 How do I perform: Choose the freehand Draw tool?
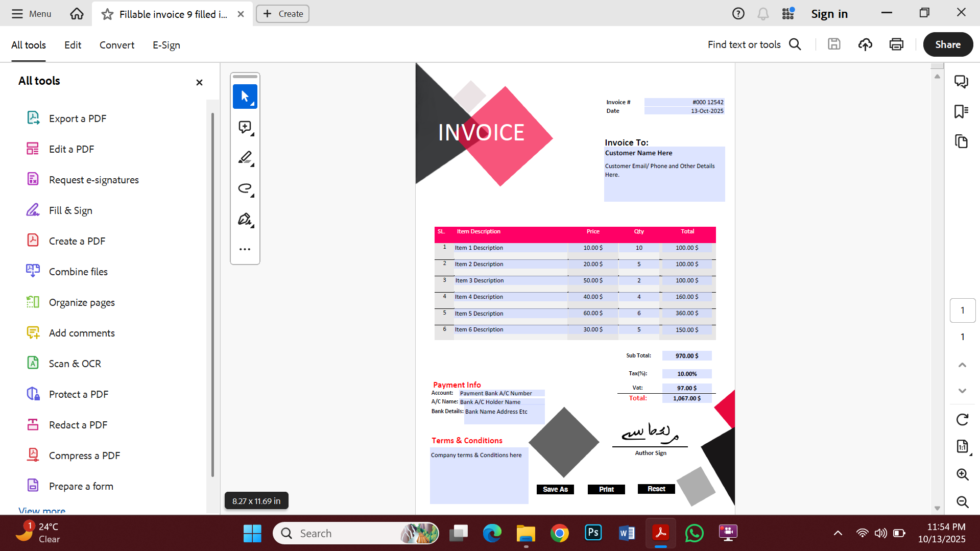(x=244, y=188)
